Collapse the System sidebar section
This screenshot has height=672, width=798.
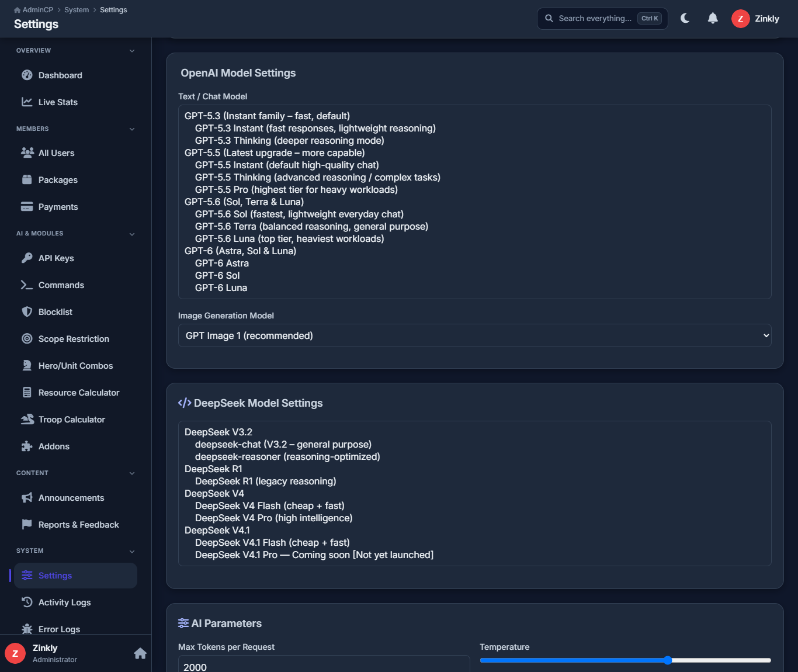pos(132,551)
